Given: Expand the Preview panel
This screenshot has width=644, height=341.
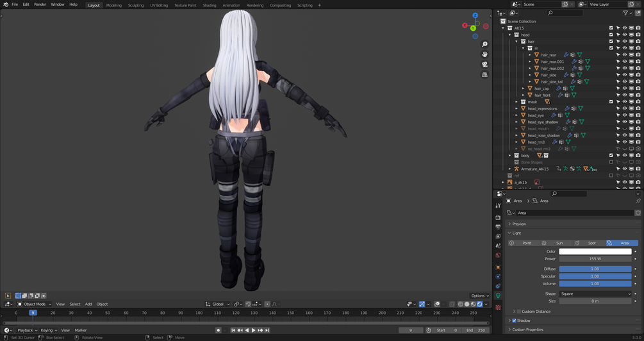Looking at the screenshot, I should [519, 224].
